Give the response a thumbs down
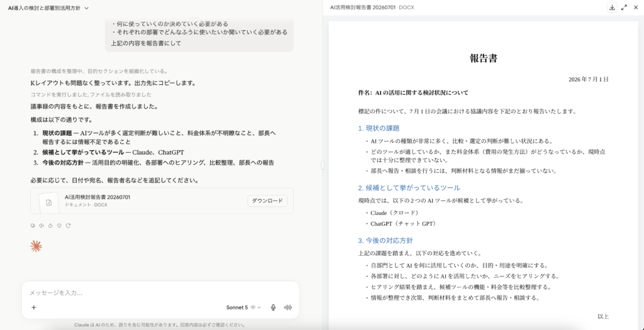Viewport: 644px width, 330px height. coord(59,225)
